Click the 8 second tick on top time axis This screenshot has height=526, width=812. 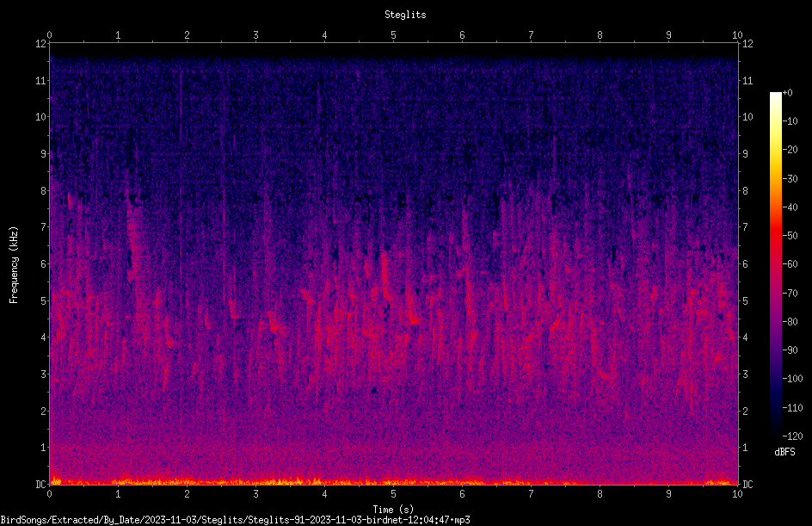[x=600, y=35]
